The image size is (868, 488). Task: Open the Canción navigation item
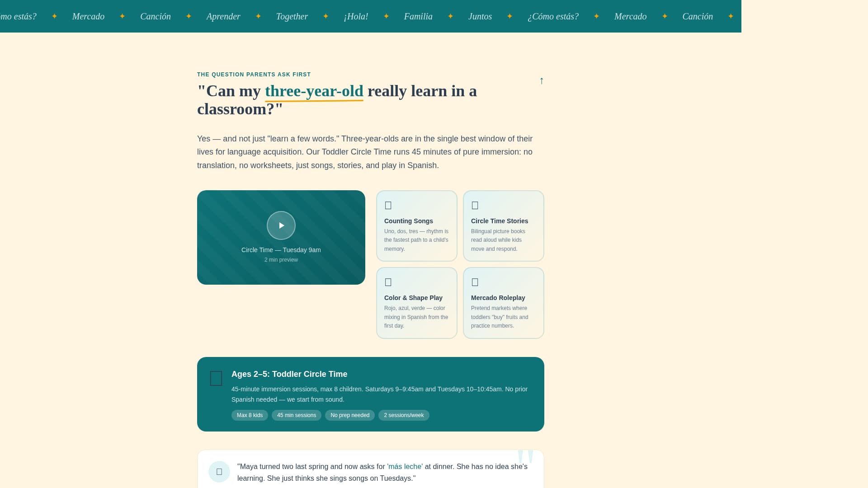(156, 16)
